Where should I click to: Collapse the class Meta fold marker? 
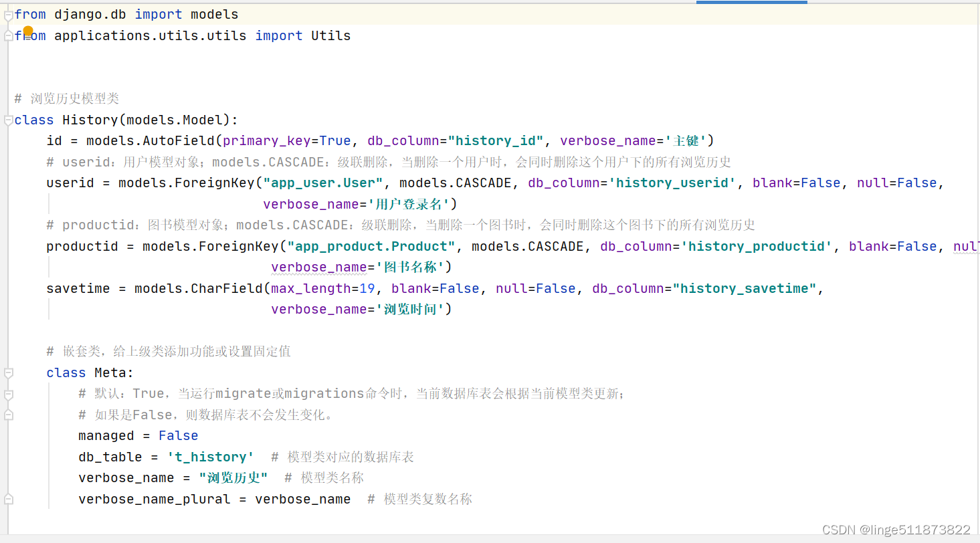pos(8,372)
